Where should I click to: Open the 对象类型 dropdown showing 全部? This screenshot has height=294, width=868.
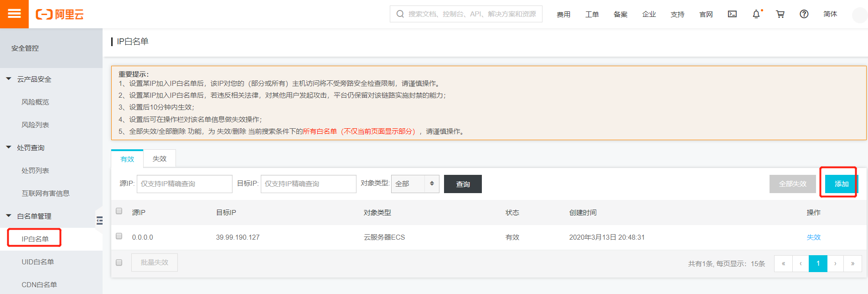point(415,184)
